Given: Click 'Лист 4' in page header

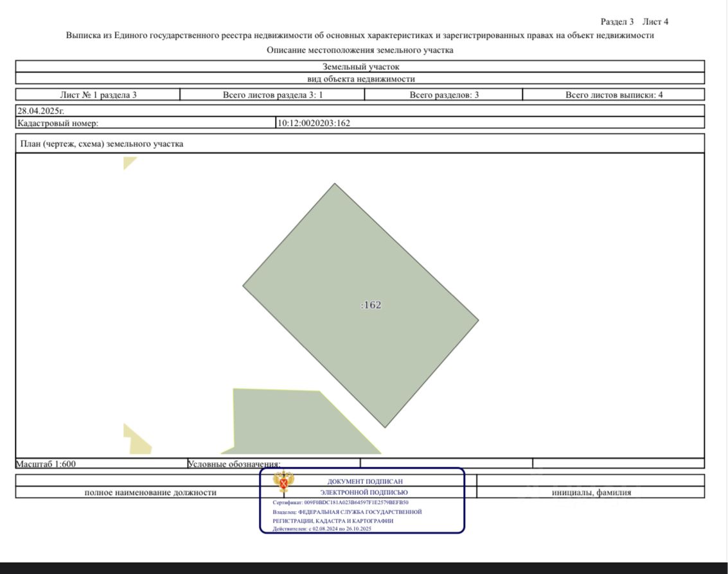Looking at the screenshot, I should 655,21.
